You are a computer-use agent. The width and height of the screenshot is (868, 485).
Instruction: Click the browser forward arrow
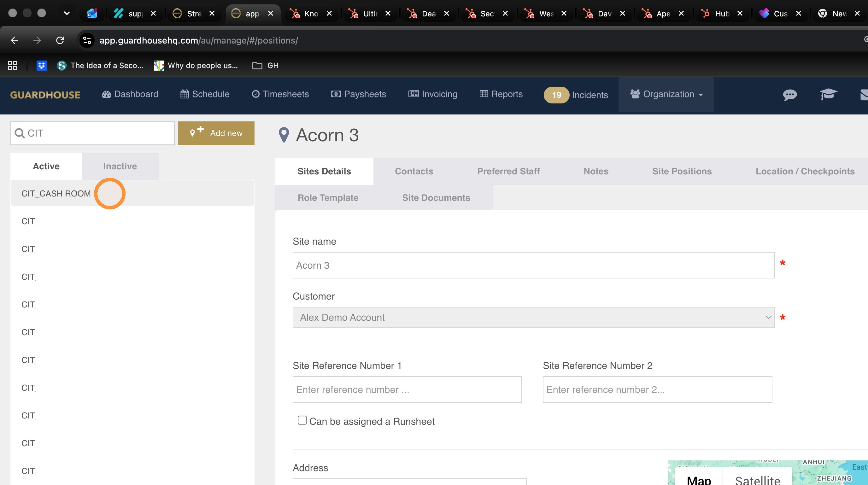coord(37,40)
